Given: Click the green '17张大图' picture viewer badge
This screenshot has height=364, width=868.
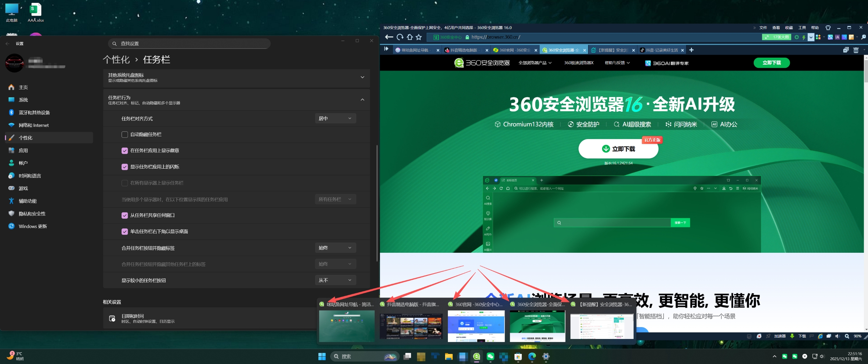Looking at the screenshot, I should (777, 37).
